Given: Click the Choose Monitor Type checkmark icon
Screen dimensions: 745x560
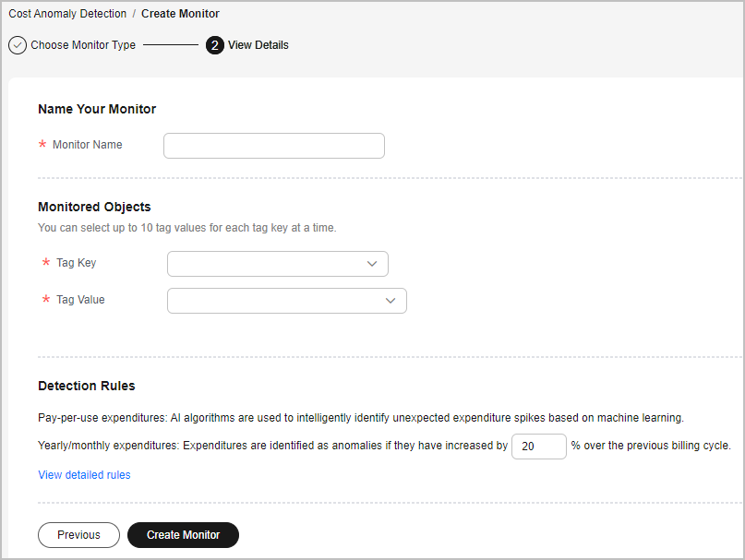Looking at the screenshot, I should click(18, 45).
